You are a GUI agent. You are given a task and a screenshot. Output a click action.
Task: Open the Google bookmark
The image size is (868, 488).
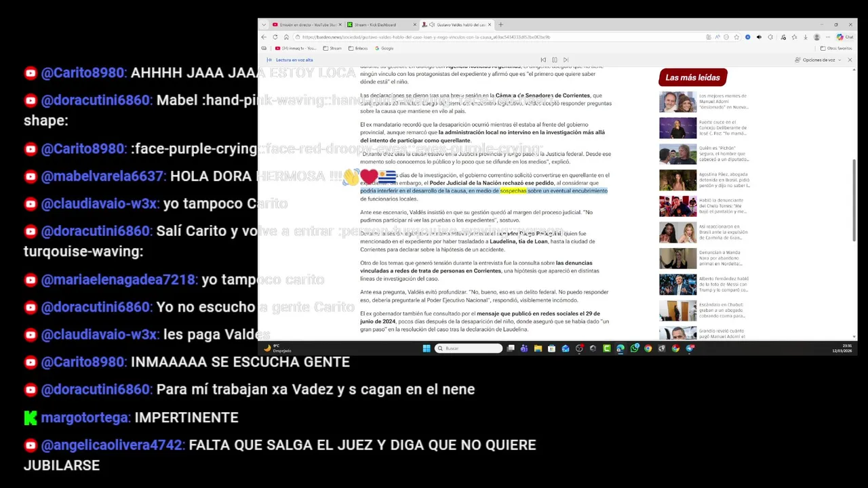384,48
